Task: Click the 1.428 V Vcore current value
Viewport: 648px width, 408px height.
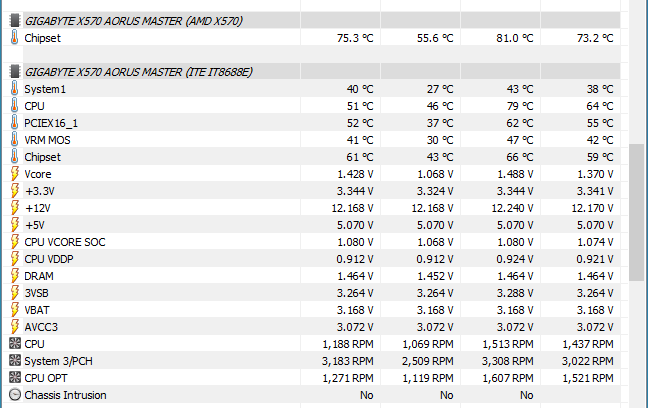Action: (355, 174)
